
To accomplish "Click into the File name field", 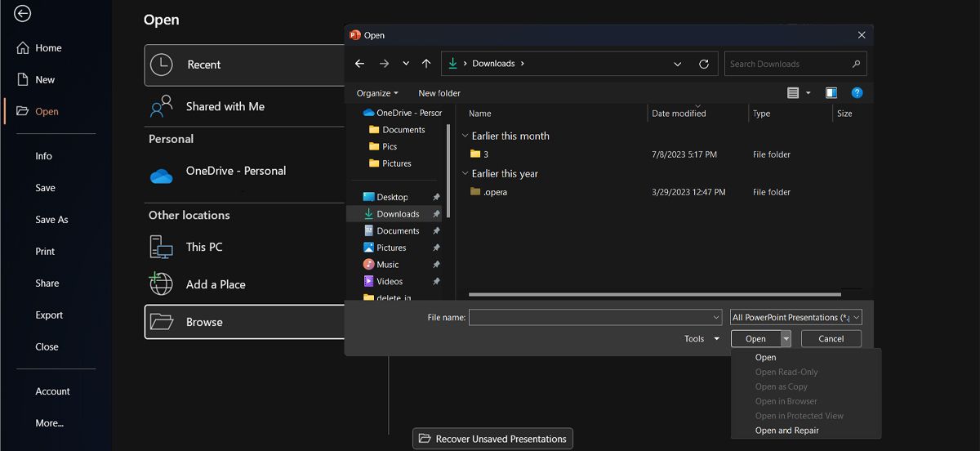I will click(x=590, y=317).
